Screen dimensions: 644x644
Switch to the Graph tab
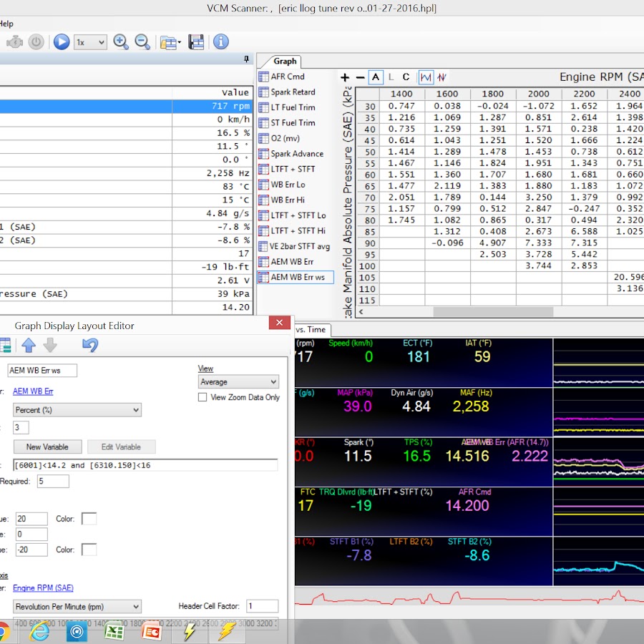point(285,62)
